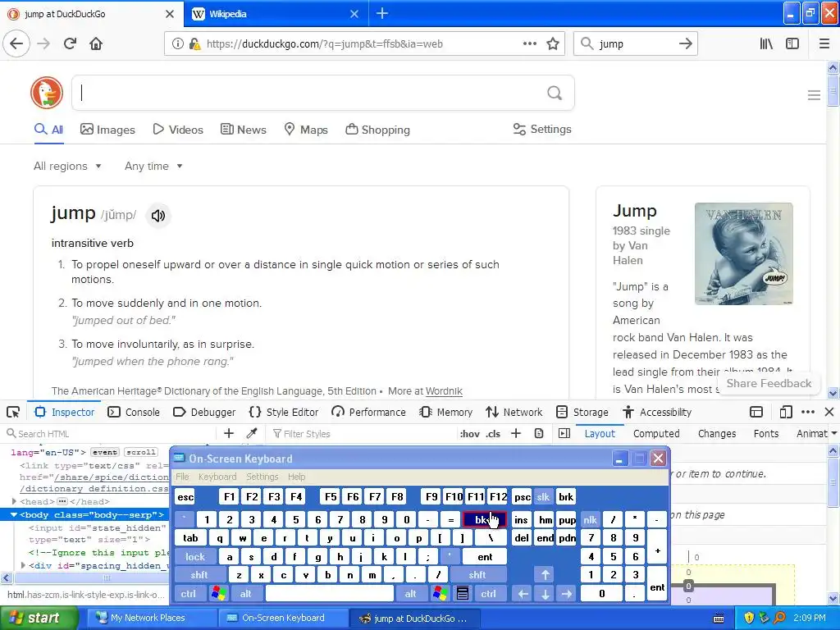
Task: Click the event badge on the html node
Action: pos(104,452)
